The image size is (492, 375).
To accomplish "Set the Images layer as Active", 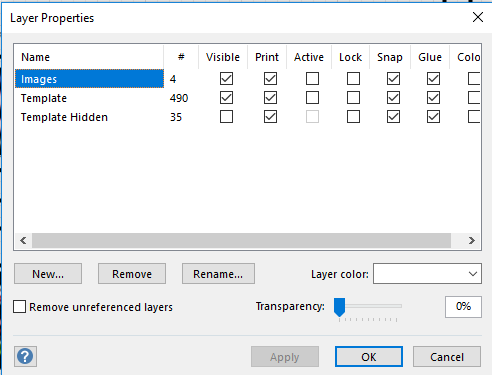I will pyautogui.click(x=312, y=79).
